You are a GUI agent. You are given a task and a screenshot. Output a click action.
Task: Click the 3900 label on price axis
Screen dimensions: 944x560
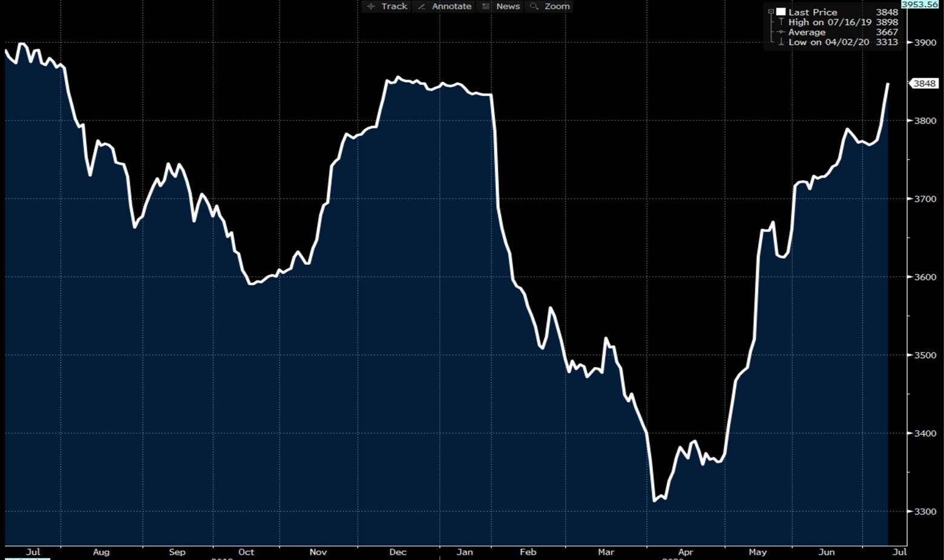pos(925,43)
